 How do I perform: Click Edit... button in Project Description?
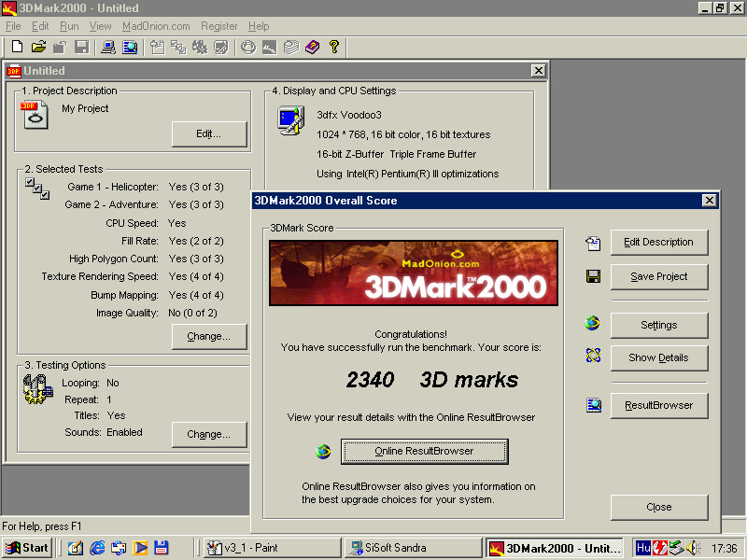pyautogui.click(x=209, y=133)
